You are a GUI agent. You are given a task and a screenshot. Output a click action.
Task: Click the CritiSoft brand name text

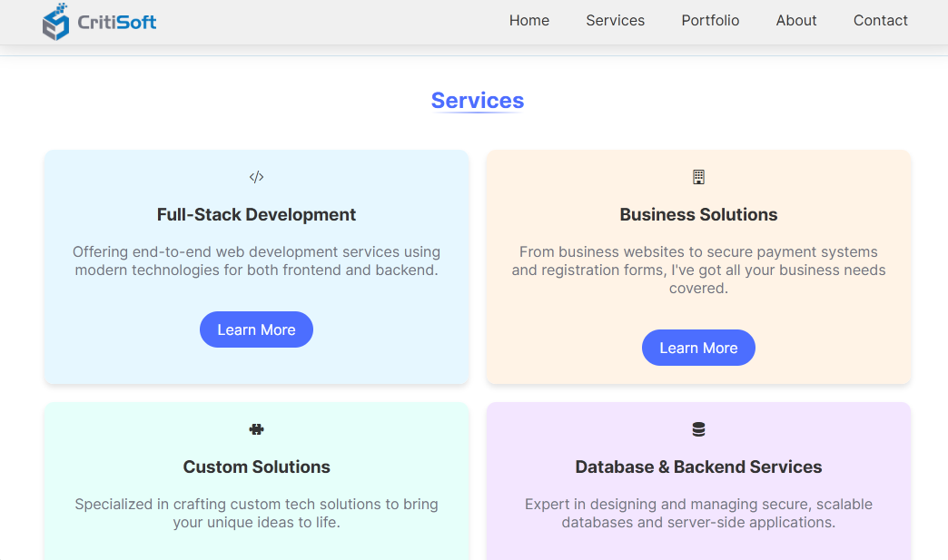point(119,21)
